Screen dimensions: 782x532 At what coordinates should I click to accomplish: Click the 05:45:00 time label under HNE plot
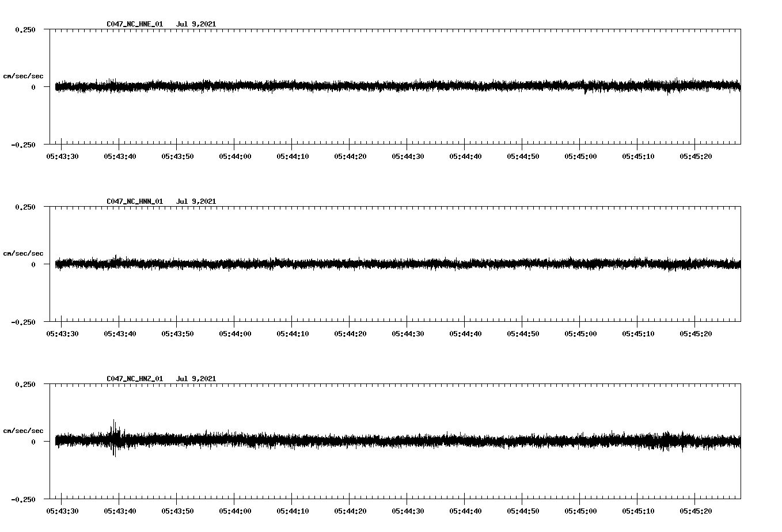[x=580, y=157]
